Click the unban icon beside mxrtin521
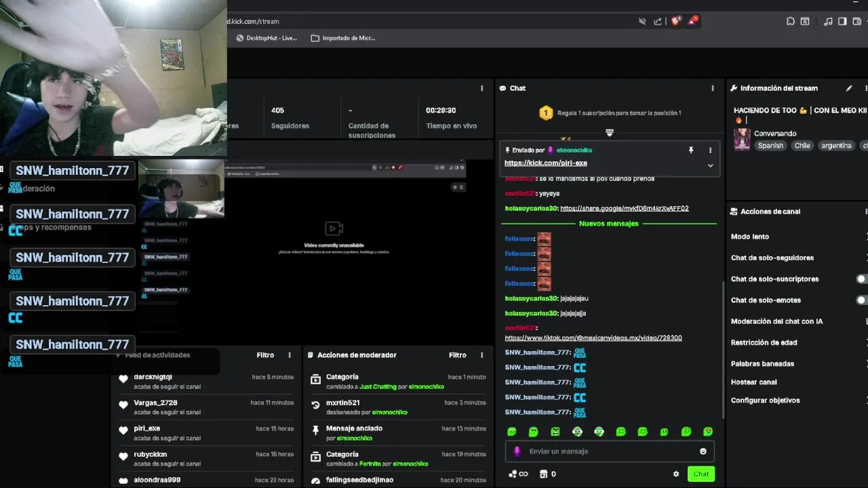This screenshot has width=868, height=488. pos(315,405)
